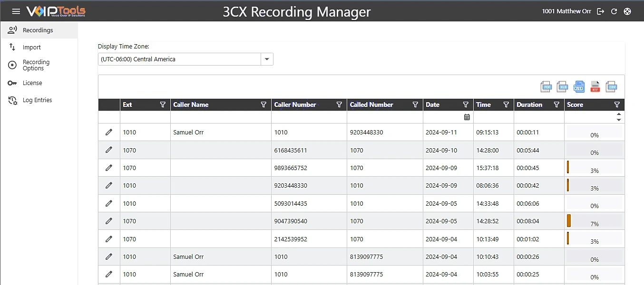Open the hamburger navigation menu
This screenshot has width=644, height=285.
(16, 11)
